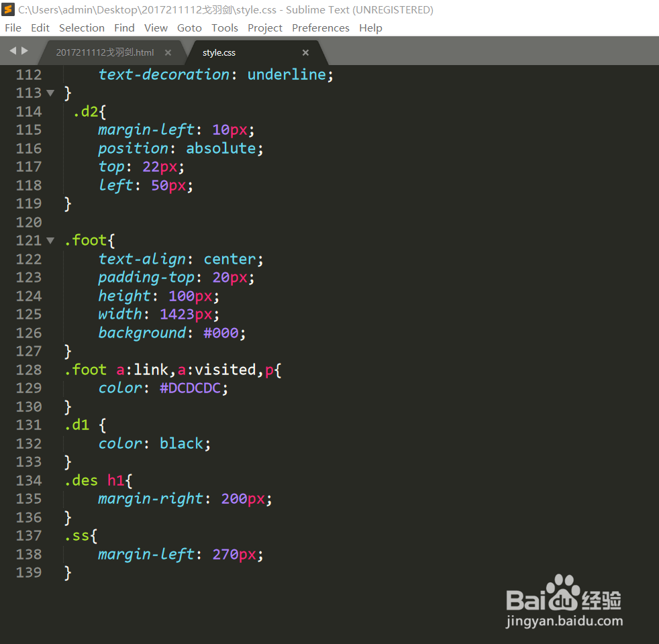Click on position: absolute declaration
Screen dimensions: 659x644
tap(181, 148)
